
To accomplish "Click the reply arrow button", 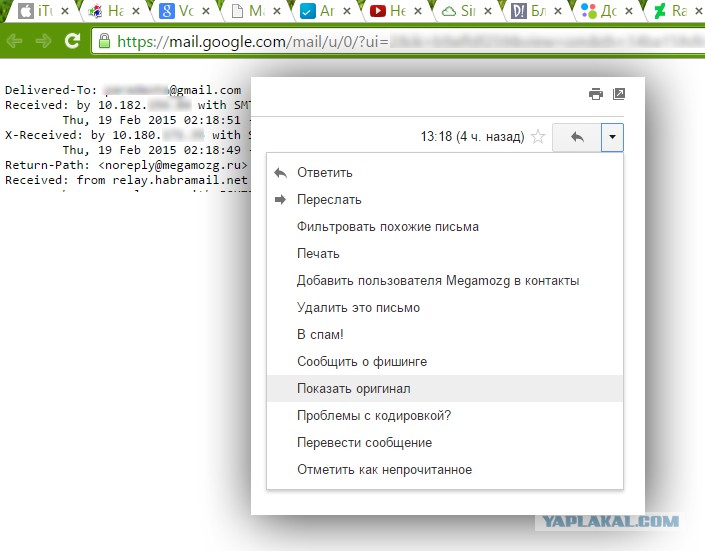I will (x=577, y=138).
